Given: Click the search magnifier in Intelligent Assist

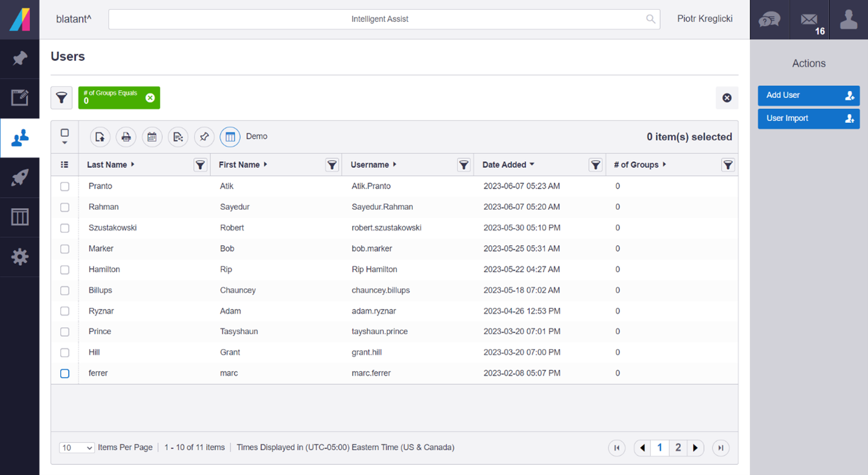Looking at the screenshot, I should click(650, 19).
